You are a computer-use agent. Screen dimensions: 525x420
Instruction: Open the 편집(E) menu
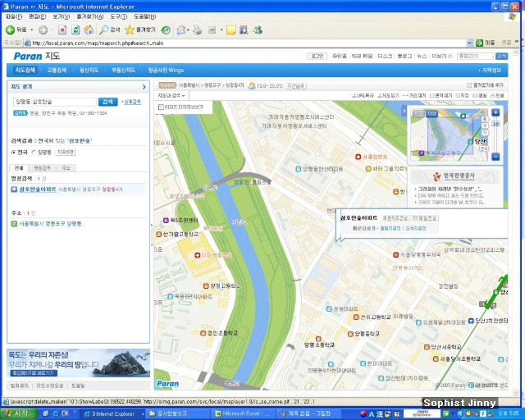click(38, 16)
